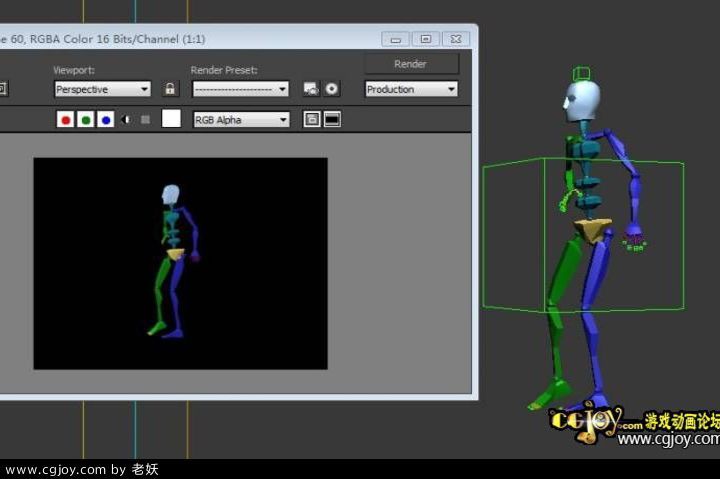Image resolution: width=720 pixels, height=479 pixels.
Task: Toggle the lock viewport icon
Action: pos(170,89)
